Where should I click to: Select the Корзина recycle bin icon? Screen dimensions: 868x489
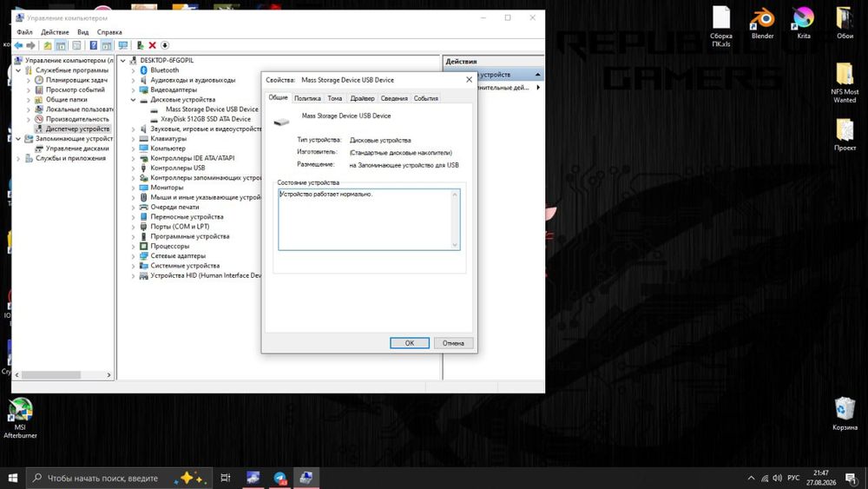pos(845,413)
